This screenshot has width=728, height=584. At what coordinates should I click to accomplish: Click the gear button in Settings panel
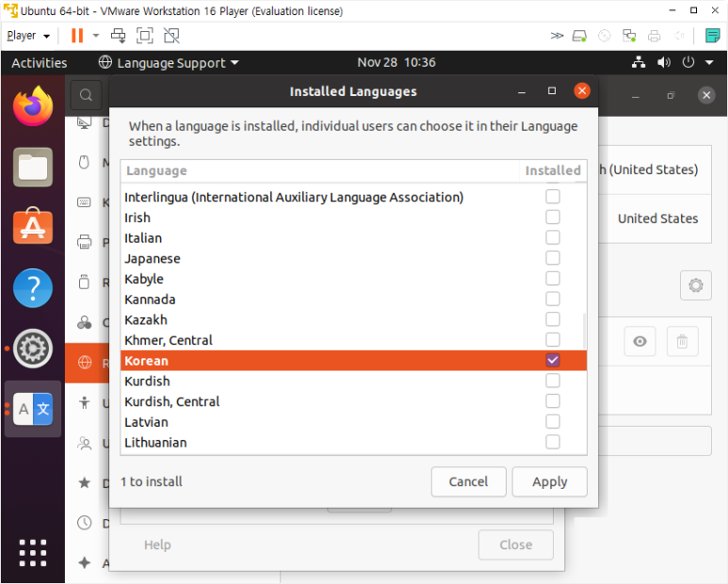click(x=695, y=285)
